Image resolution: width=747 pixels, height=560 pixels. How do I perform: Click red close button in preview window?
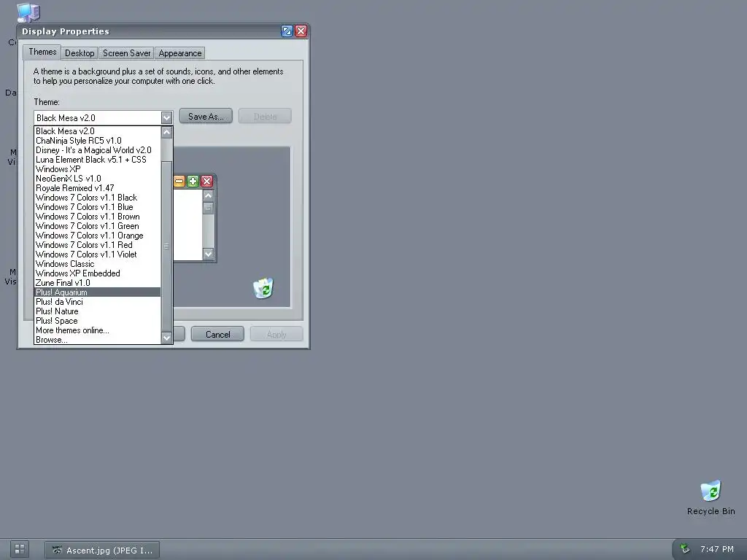(x=206, y=182)
